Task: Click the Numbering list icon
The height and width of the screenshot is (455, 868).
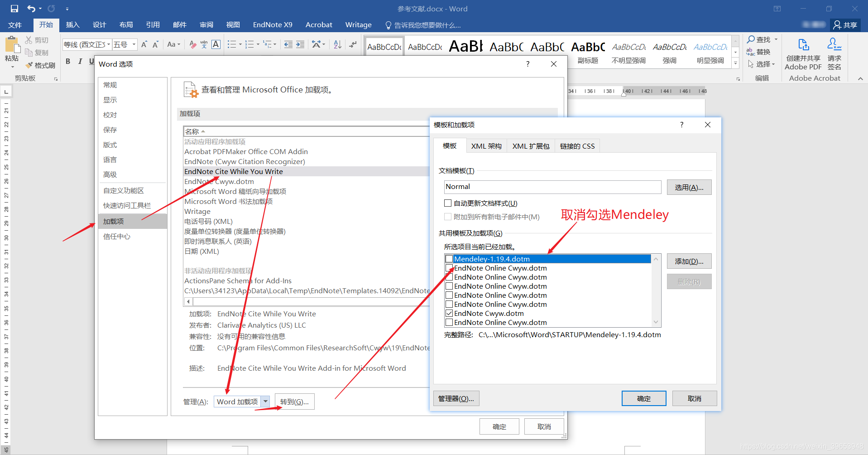Action: tap(249, 44)
